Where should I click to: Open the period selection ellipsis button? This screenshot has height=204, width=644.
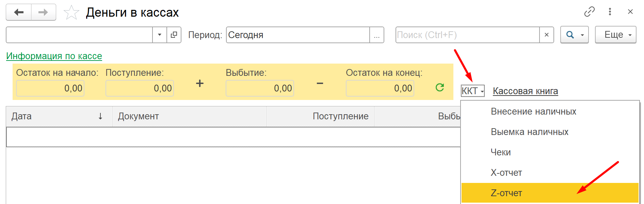[377, 35]
